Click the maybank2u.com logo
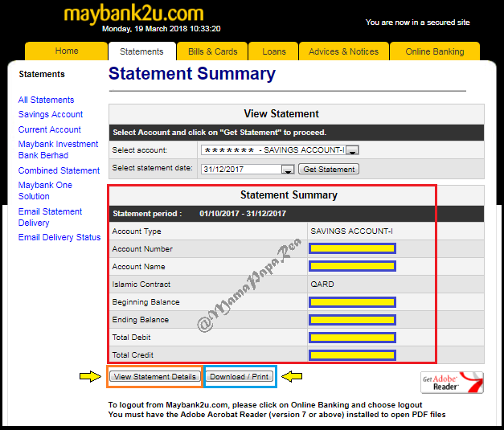This screenshot has width=504, height=430. click(x=133, y=14)
